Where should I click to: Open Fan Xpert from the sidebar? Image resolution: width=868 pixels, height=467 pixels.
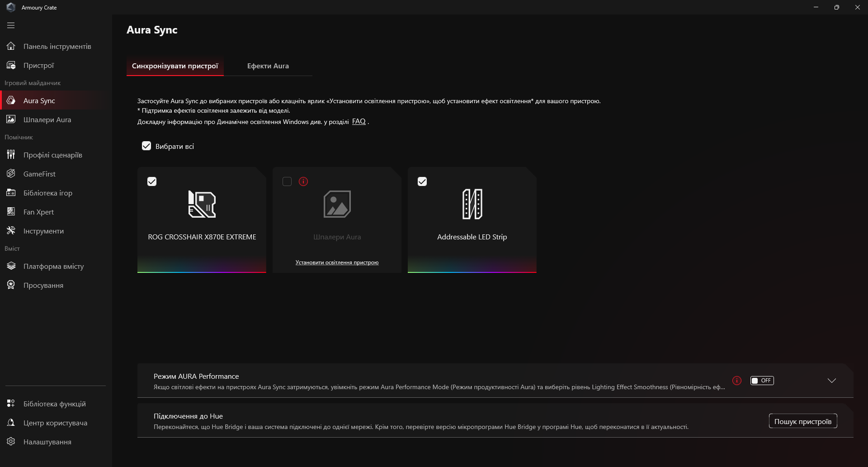(56, 212)
